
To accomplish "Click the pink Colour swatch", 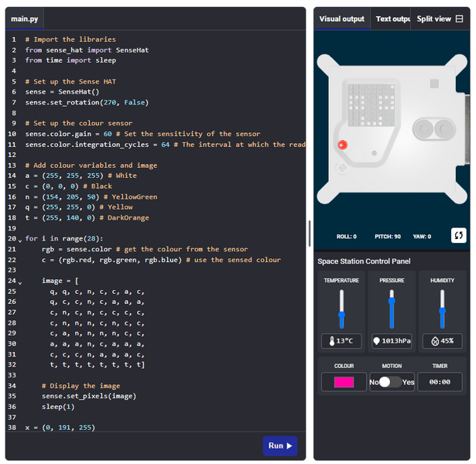I will [344, 382].
